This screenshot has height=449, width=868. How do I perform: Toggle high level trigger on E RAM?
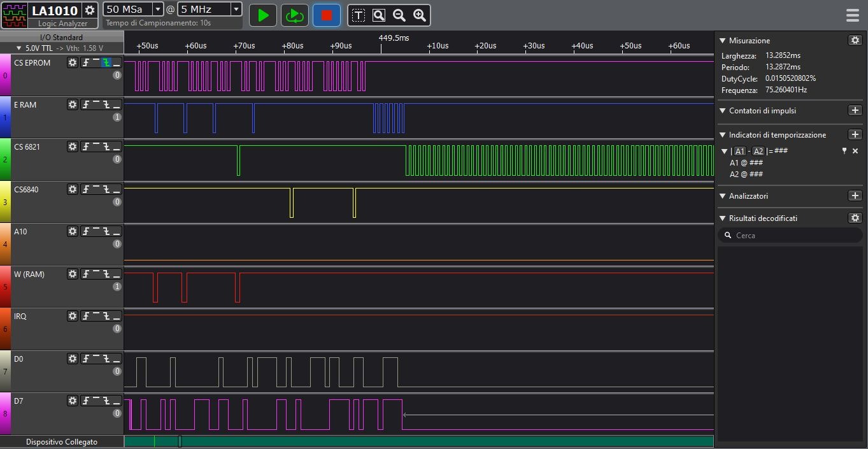tap(96, 104)
